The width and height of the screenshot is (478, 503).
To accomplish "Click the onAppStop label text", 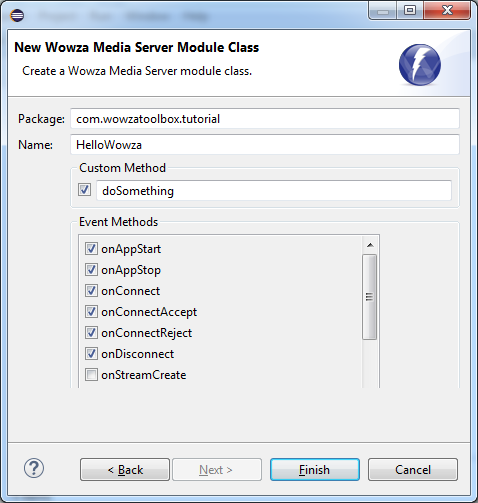I will point(131,270).
